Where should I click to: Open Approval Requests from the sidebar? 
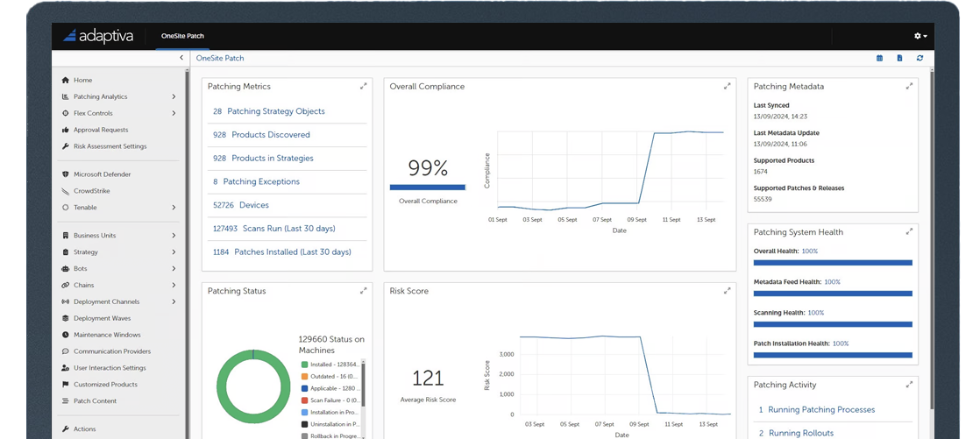(x=100, y=130)
